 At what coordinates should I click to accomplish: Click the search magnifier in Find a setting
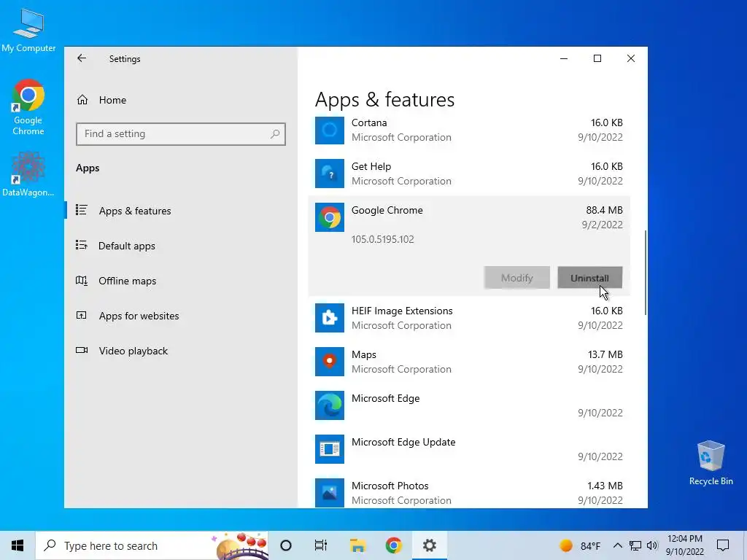click(275, 134)
